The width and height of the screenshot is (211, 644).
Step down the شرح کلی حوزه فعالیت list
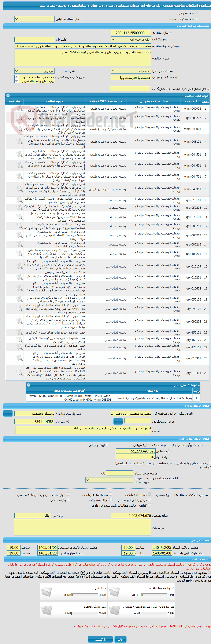[16, 81]
